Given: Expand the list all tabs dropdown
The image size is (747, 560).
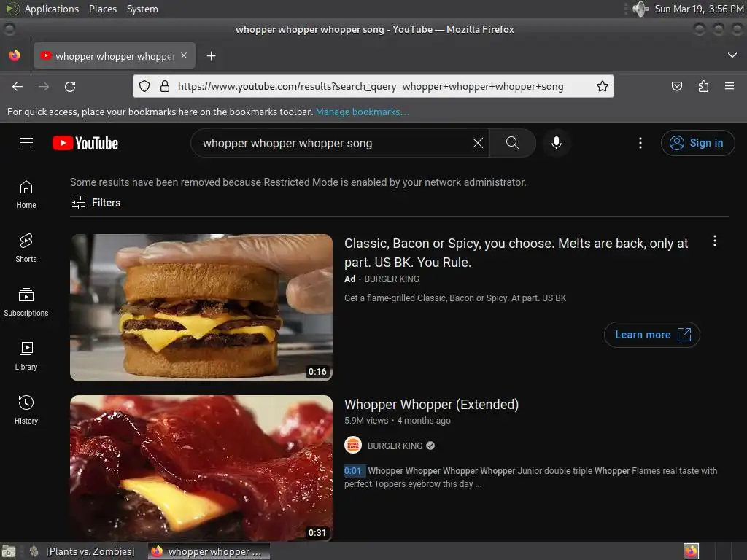Looking at the screenshot, I should (x=732, y=55).
